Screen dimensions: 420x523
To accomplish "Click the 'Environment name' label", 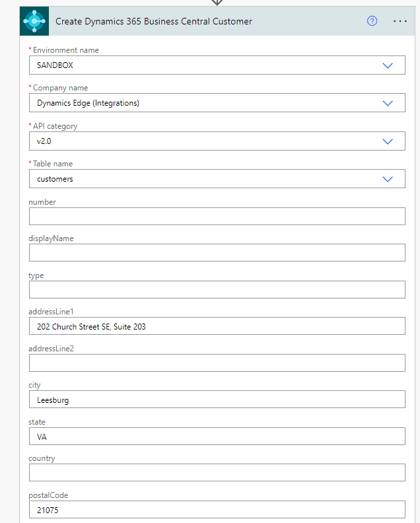I will click(x=66, y=50).
